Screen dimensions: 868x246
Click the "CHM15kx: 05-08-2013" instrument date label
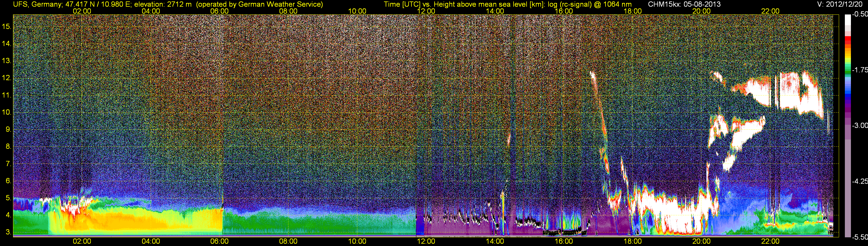(684, 4)
